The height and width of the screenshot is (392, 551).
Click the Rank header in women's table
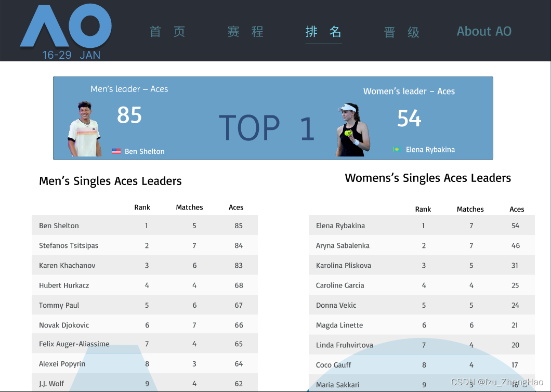point(423,209)
